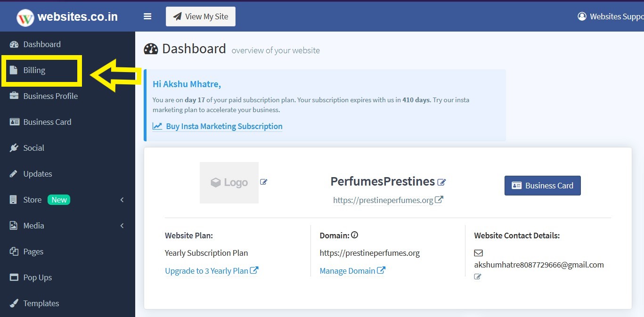
Task: Click the akshumhatre8087729666@gmail.com text
Action: [539, 265]
